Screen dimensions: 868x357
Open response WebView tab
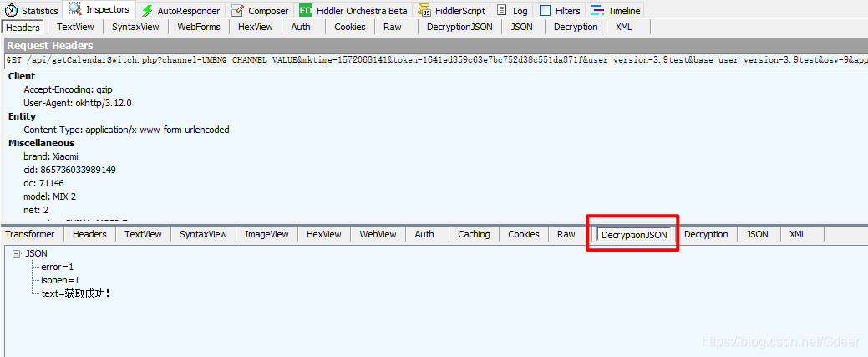(x=378, y=234)
